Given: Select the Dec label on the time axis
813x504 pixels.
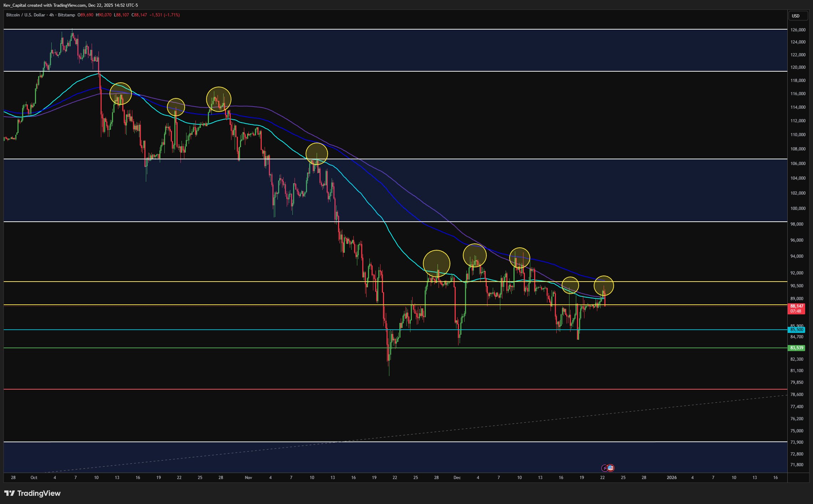Looking at the screenshot, I should 457,478.
